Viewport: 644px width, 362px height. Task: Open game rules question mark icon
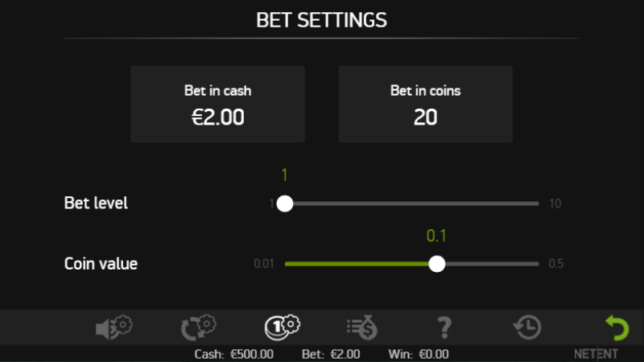[444, 327]
